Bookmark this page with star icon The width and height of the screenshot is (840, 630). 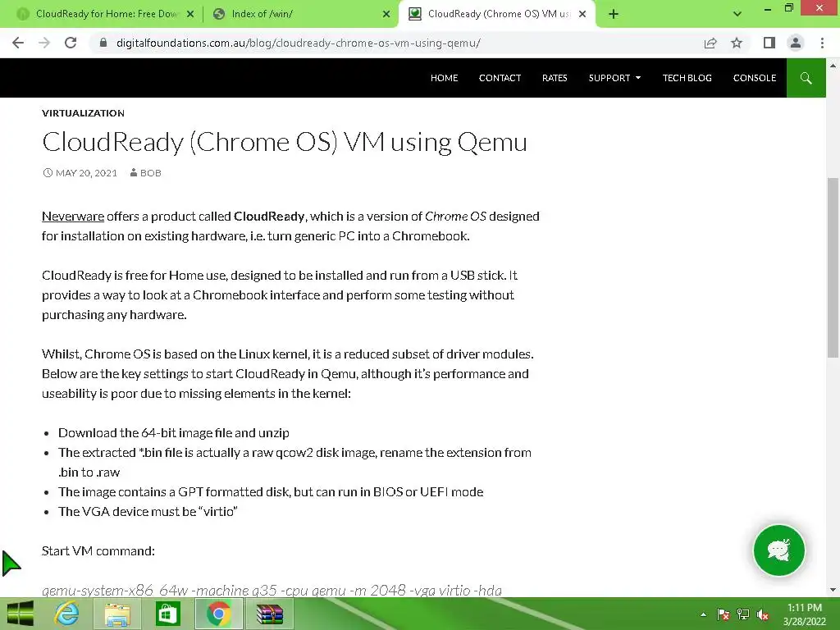coord(737,43)
